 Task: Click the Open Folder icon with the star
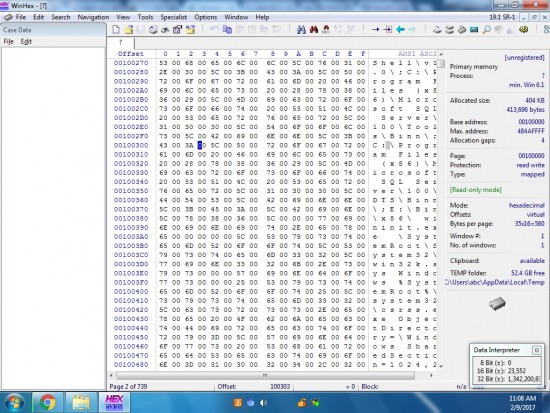click(x=190, y=30)
